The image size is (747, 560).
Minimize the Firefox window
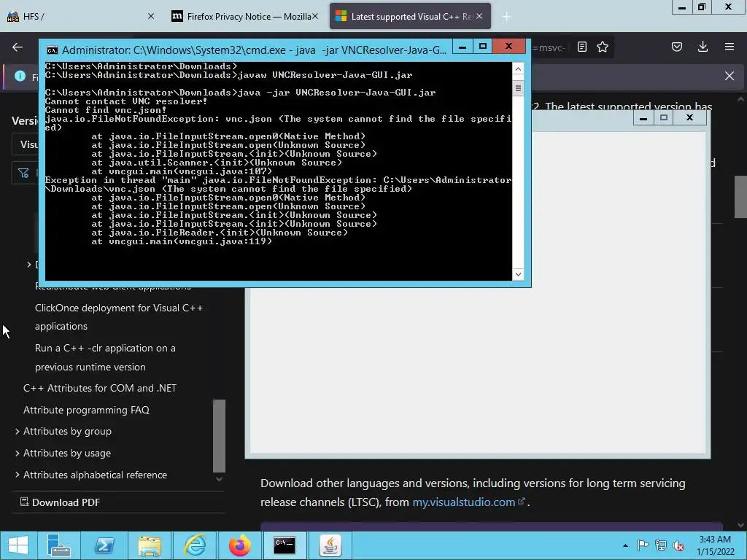point(682,7)
